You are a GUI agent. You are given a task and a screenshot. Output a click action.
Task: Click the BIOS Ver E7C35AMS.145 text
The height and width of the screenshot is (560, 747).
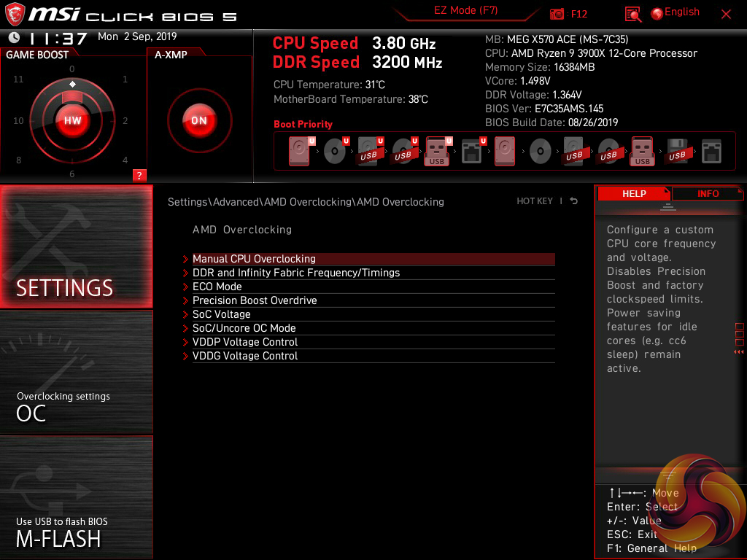click(x=544, y=109)
